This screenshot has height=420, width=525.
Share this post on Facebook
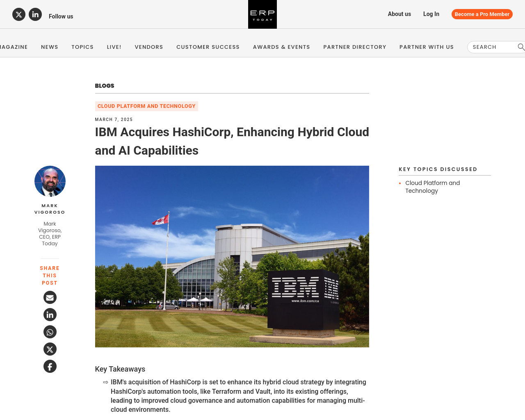point(50,366)
